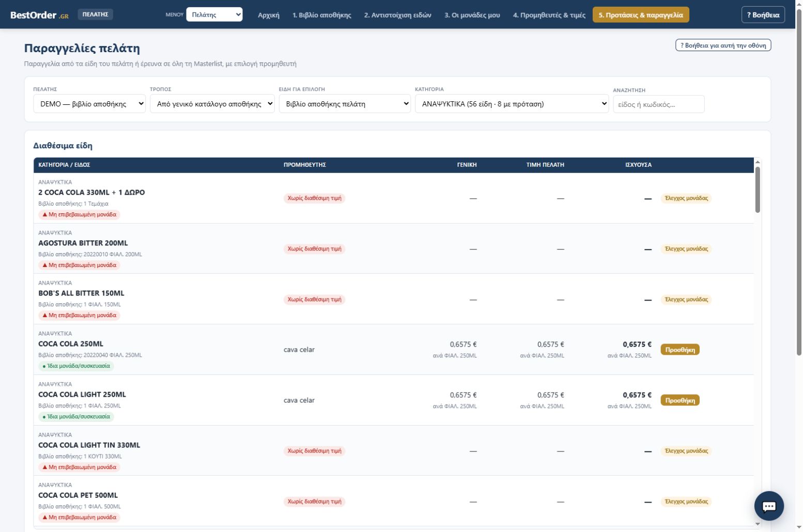
Task: Click Μη επιβεβαιωμένη μονάδα badge for AGOSTURA BITTER
Action: pyautogui.click(x=79, y=265)
